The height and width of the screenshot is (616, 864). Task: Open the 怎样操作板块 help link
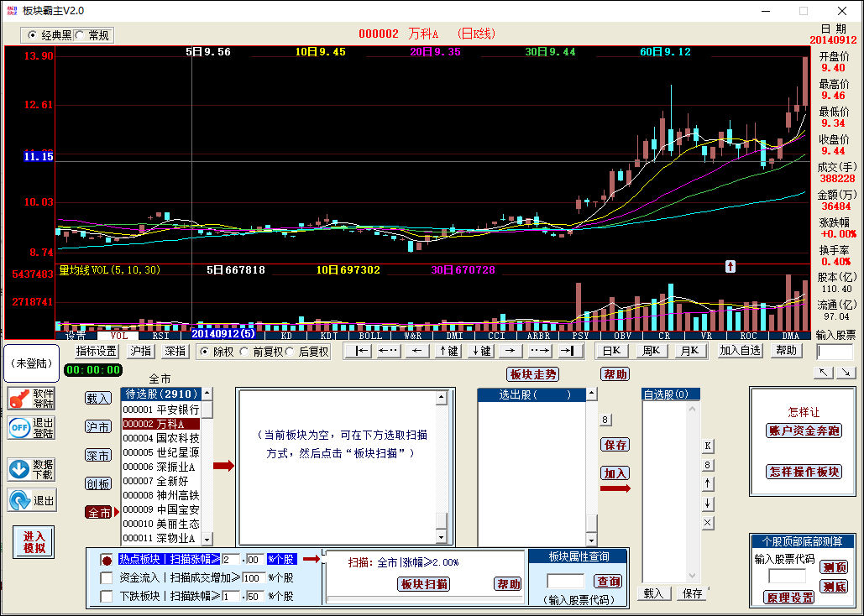coord(802,472)
